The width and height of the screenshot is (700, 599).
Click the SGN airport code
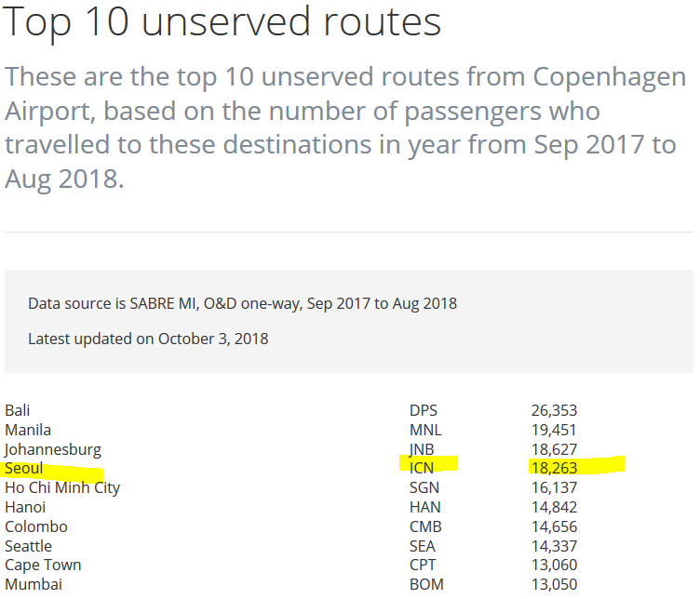[424, 487]
